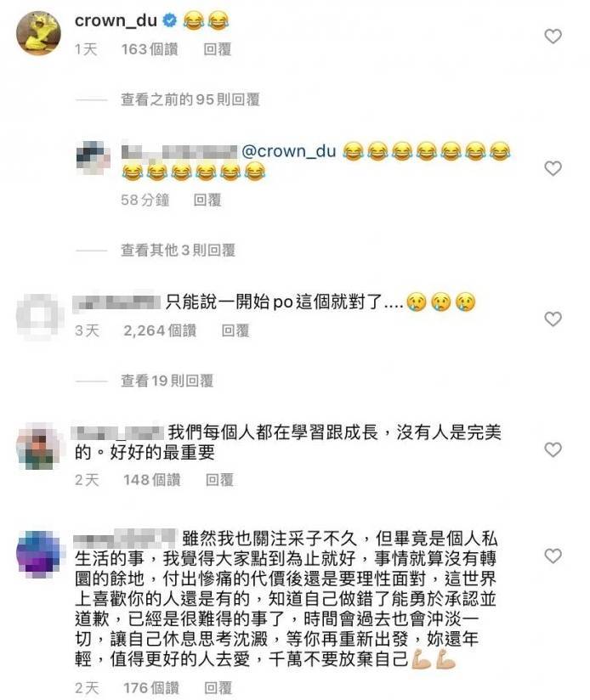Open the crown_du profile picture
590x700 pixels.
[39, 33]
